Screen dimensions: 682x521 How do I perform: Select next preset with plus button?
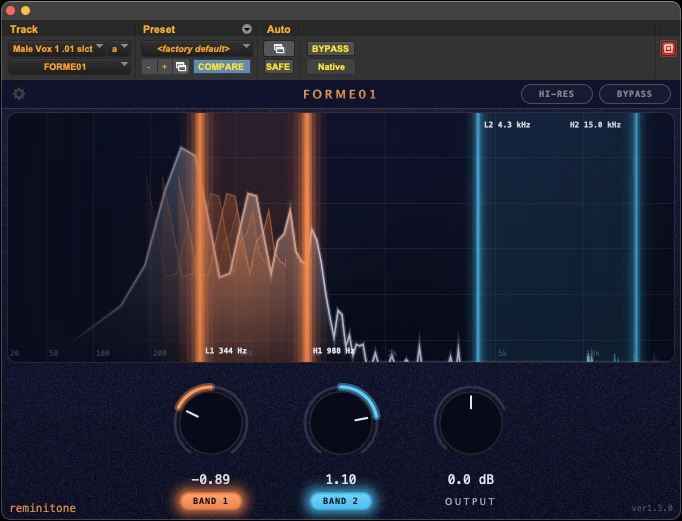coord(164,67)
